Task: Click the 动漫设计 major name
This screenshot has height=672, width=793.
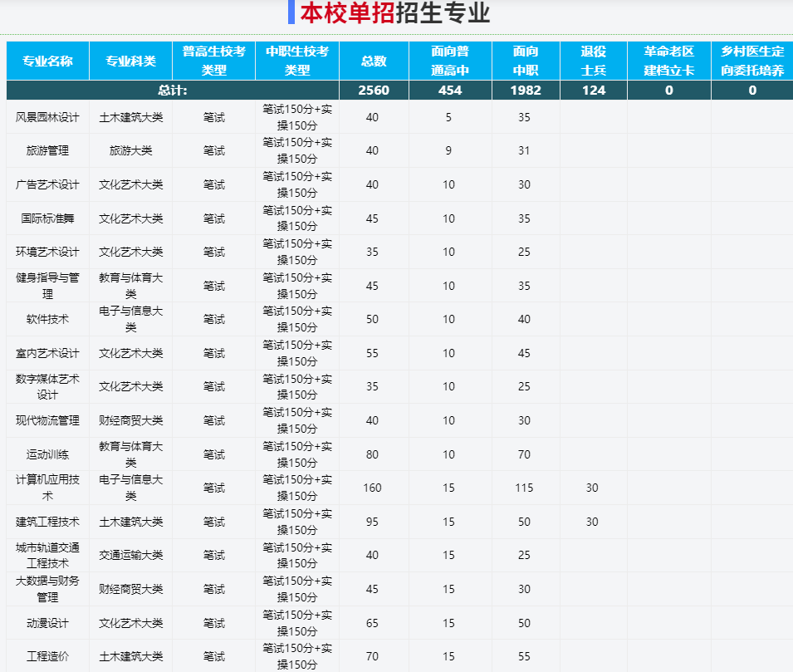Action: coord(47,623)
